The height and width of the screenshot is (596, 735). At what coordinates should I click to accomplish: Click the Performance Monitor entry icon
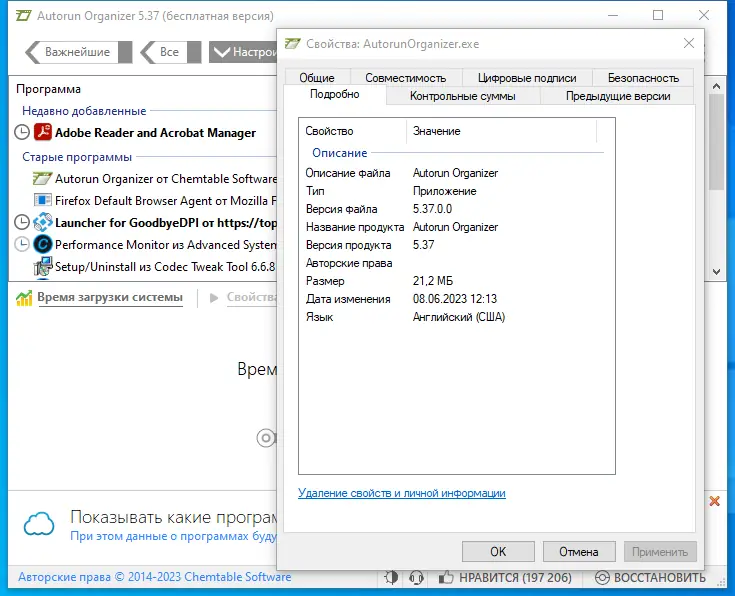[43, 244]
